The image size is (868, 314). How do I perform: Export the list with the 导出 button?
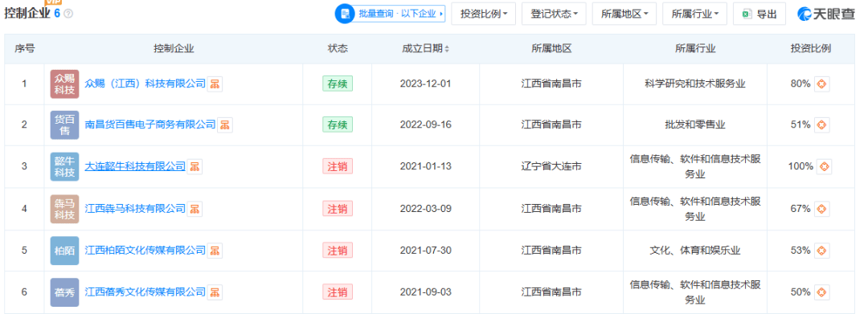point(759,14)
